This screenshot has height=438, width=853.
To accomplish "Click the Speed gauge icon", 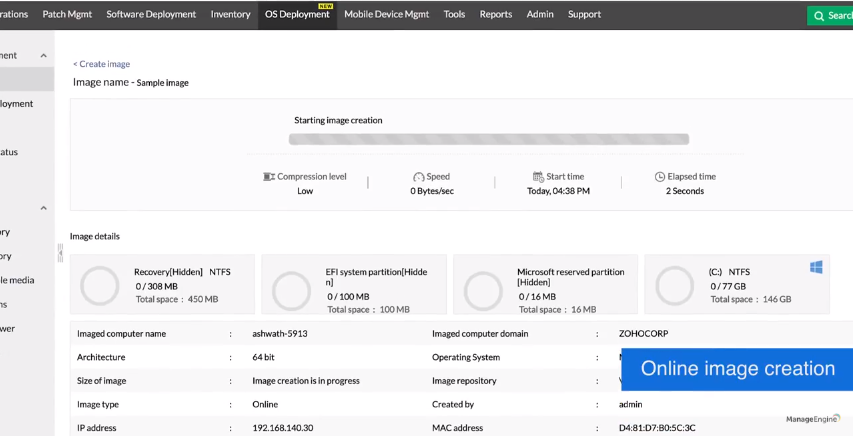I will coord(418,177).
